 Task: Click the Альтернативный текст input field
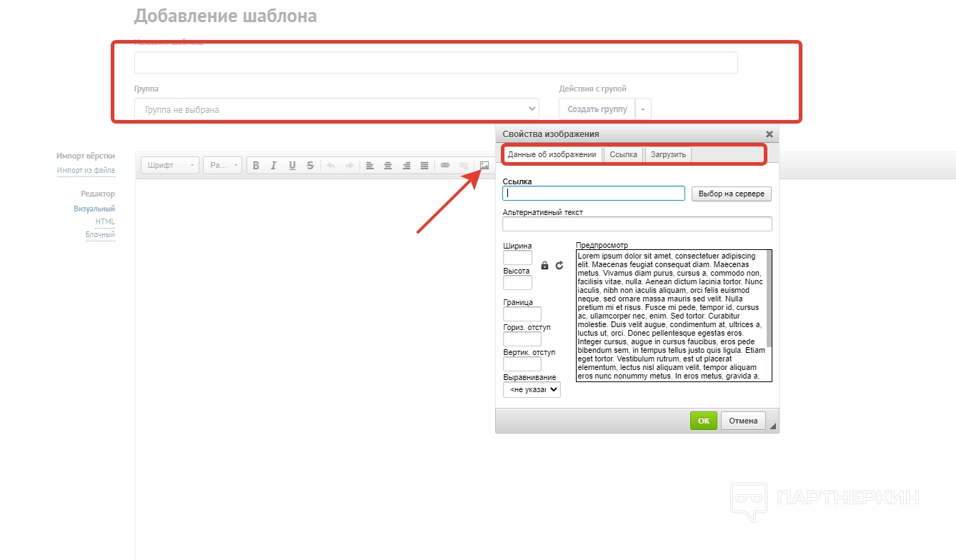(637, 224)
